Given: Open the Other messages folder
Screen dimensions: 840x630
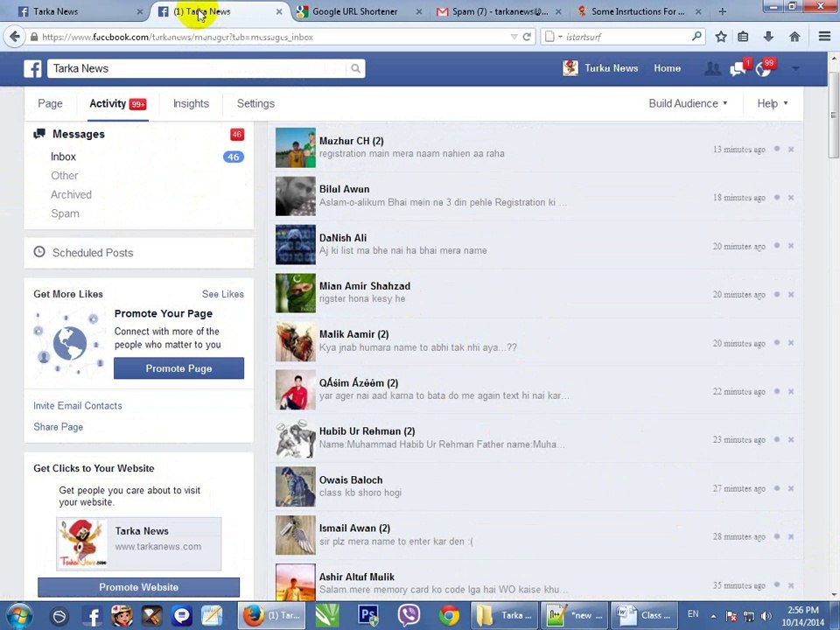Looking at the screenshot, I should (64, 175).
